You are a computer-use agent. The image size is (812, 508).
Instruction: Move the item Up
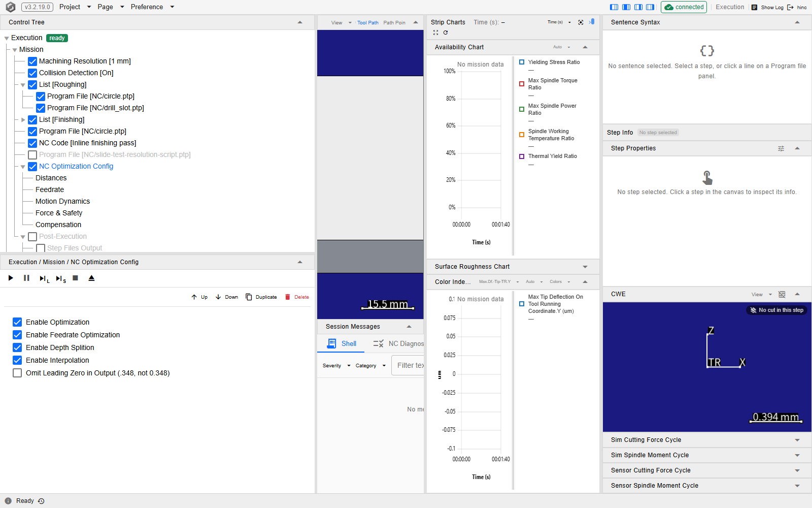click(199, 297)
